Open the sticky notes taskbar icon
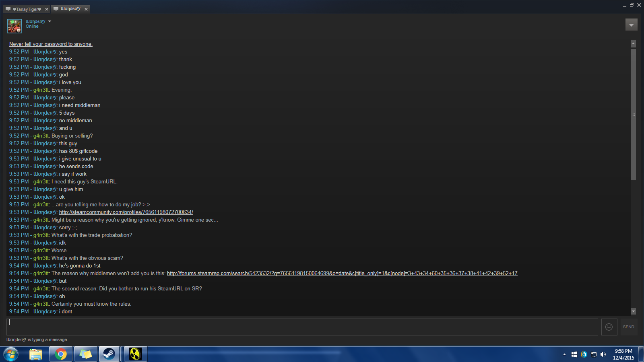Viewport: 644px width, 362px height. (x=85, y=354)
